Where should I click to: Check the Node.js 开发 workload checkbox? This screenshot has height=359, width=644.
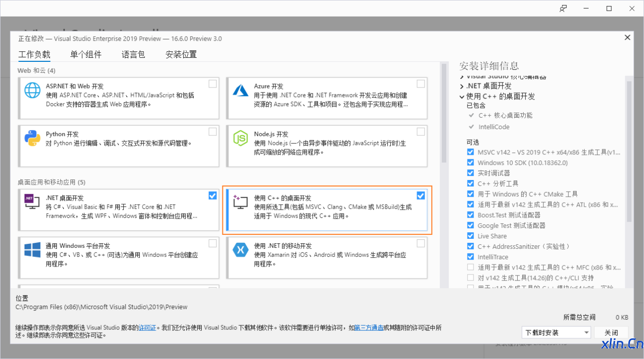click(421, 132)
